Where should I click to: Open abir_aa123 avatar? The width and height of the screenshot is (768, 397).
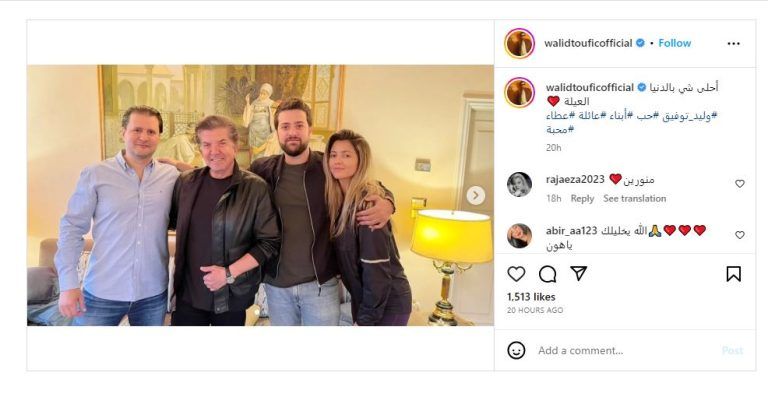click(519, 236)
